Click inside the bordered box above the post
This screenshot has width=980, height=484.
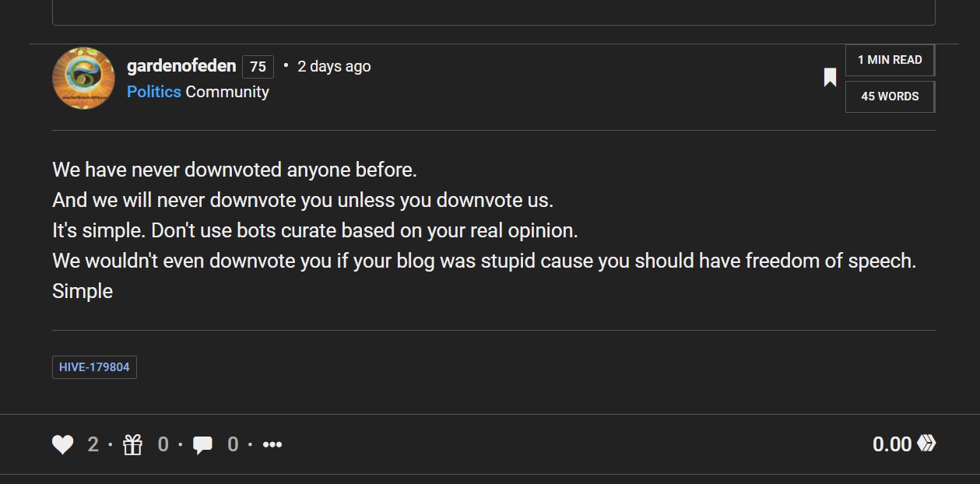click(x=494, y=12)
